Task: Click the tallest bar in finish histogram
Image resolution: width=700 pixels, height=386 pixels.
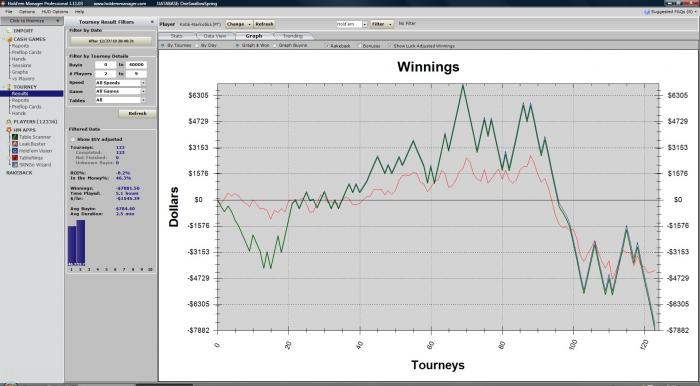Action: 80,242
